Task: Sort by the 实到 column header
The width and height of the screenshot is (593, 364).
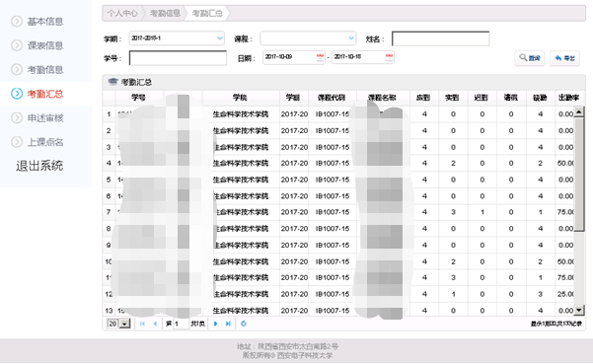Action: tap(452, 98)
